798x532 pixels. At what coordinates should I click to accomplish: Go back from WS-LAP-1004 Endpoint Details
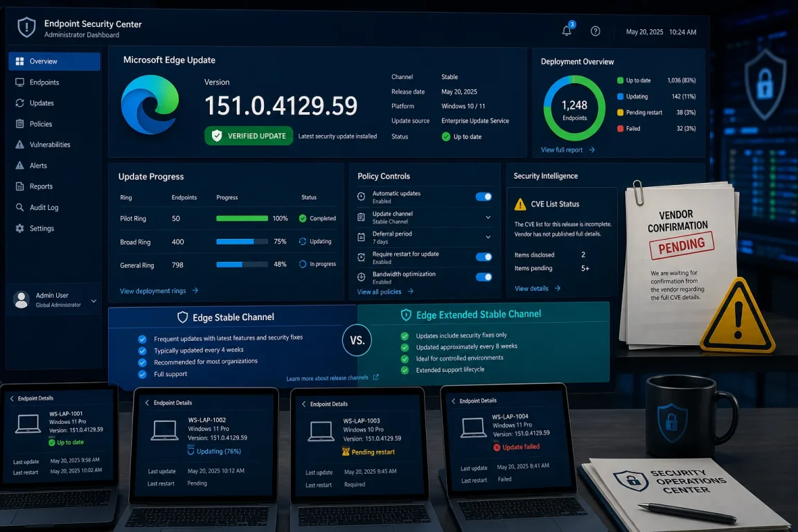(x=454, y=400)
